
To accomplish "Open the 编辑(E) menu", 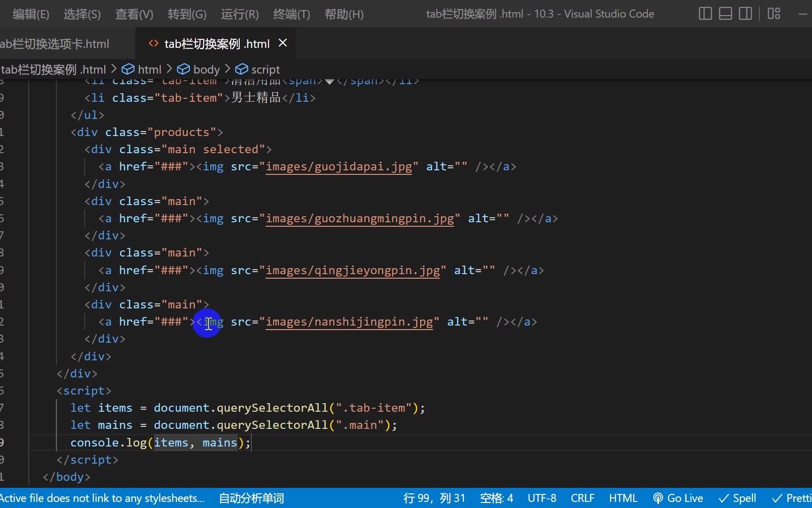I will (31, 14).
